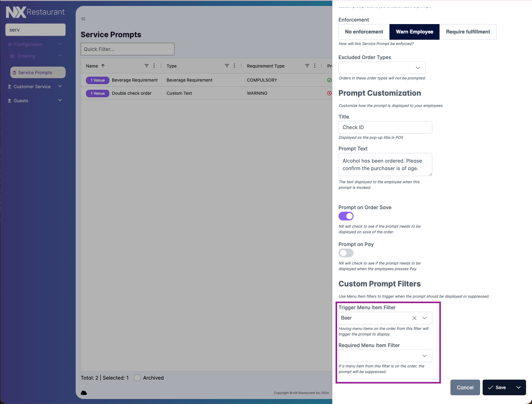
Task: Disable the Prompt on Order Save toggle
Action: pyautogui.click(x=346, y=216)
